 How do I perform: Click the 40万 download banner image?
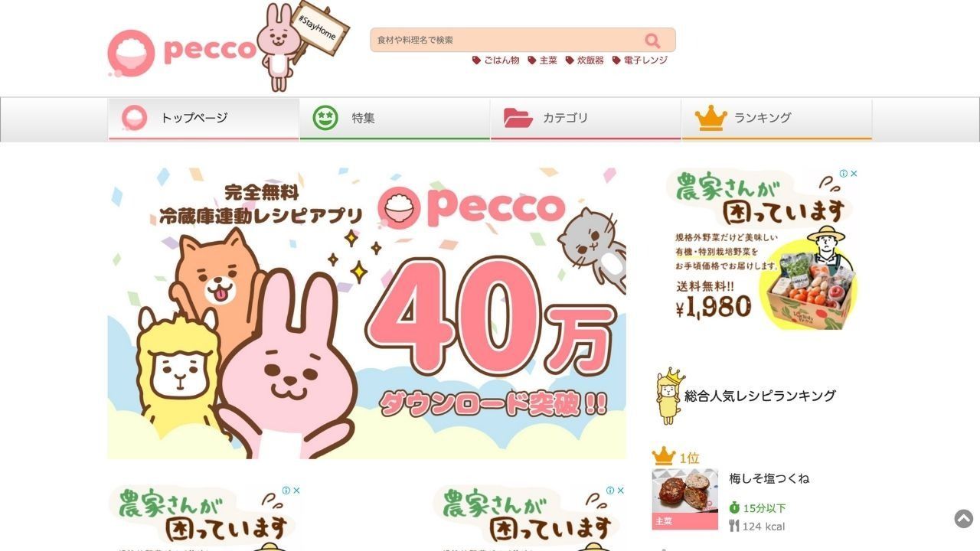367,313
